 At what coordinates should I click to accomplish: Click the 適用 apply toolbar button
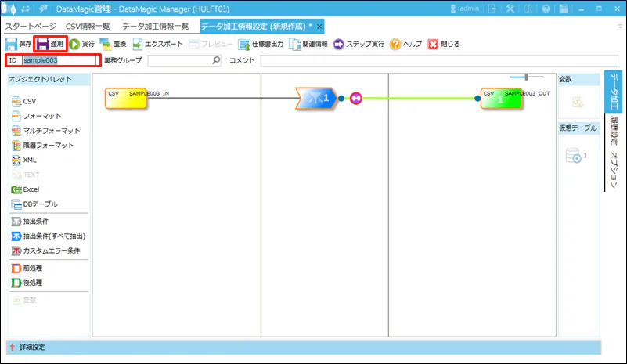[x=50, y=44]
